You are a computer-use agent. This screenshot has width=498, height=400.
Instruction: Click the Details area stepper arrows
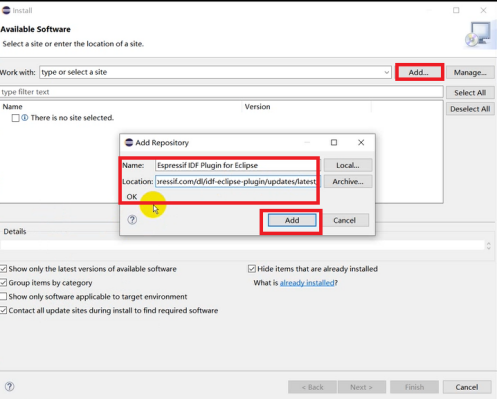pos(489,246)
